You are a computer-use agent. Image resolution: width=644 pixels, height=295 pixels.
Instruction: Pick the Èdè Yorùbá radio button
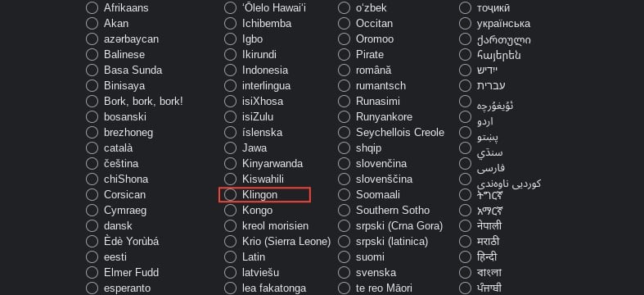(92, 242)
